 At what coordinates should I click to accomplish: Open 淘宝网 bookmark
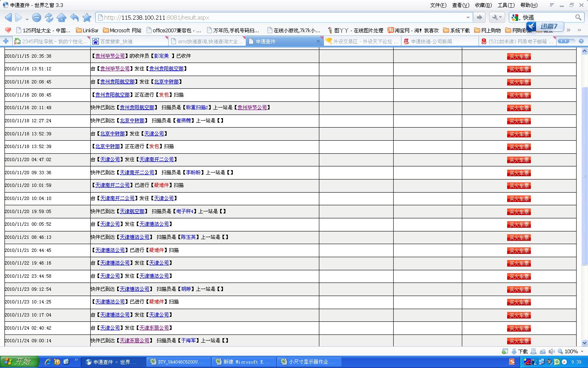click(413, 30)
